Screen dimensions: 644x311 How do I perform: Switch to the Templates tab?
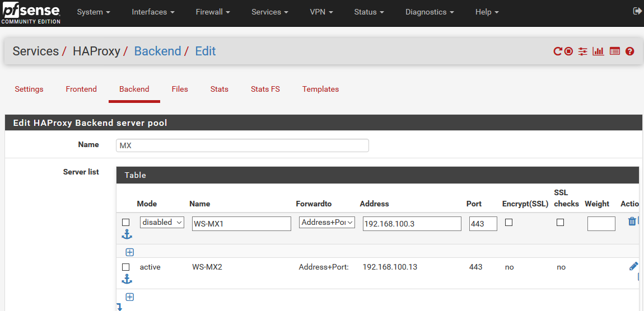(x=321, y=89)
